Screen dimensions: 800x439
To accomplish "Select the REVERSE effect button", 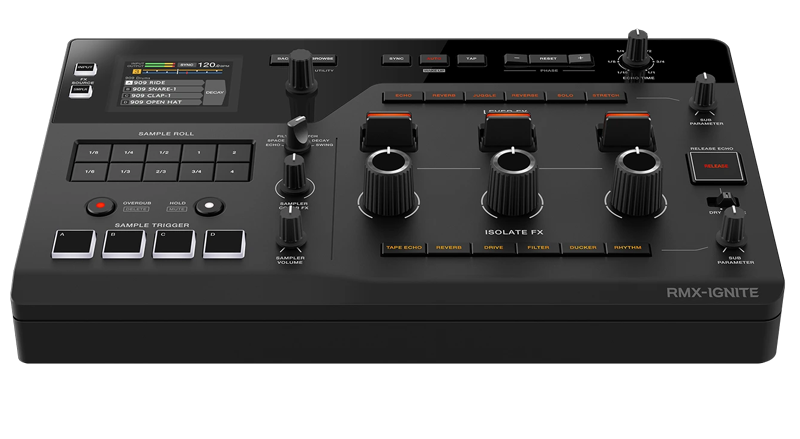I will click(x=525, y=95).
